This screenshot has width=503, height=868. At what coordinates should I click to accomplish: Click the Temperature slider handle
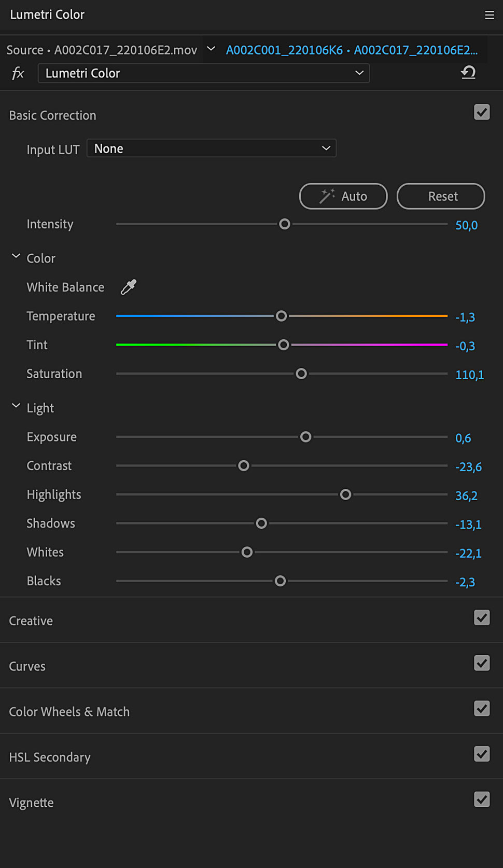click(x=281, y=316)
